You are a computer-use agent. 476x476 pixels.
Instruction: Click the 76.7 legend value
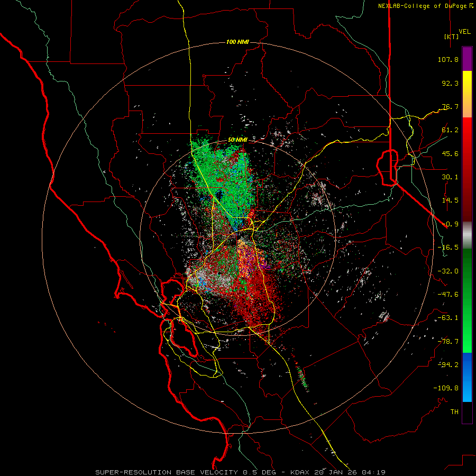point(450,106)
